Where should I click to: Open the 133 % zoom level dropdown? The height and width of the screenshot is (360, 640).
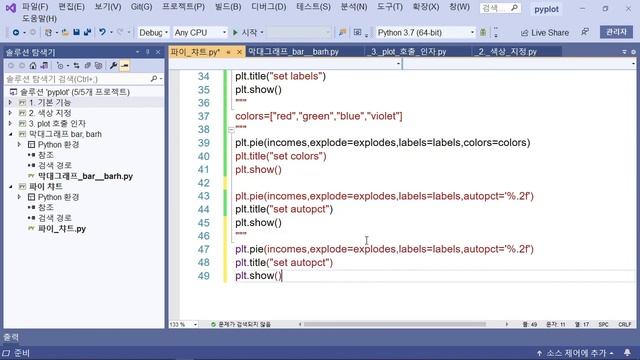[184, 324]
